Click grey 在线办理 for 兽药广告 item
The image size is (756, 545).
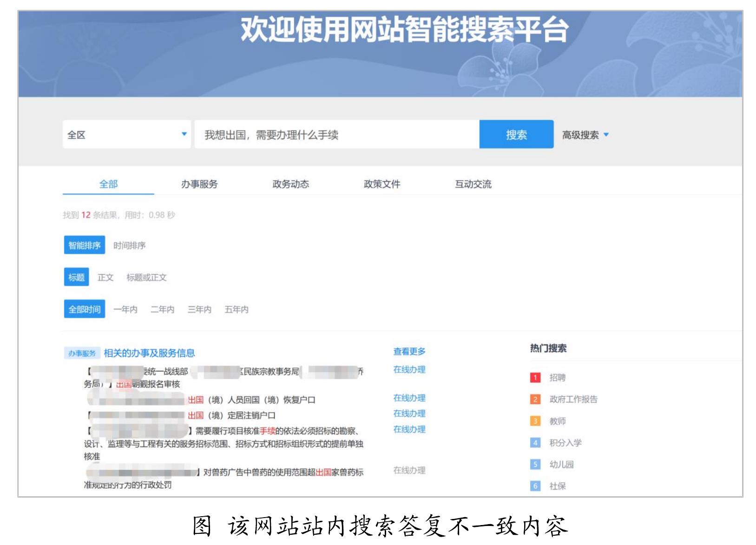click(x=409, y=470)
